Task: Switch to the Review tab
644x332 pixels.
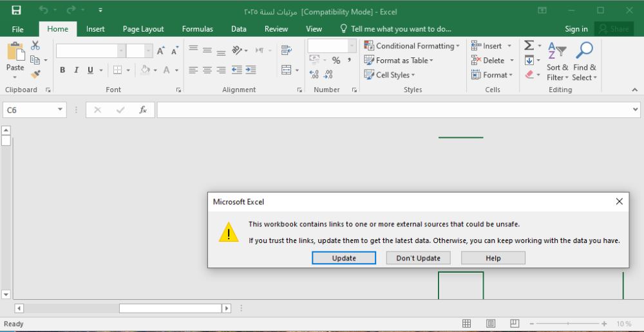Action: pyautogui.click(x=276, y=29)
